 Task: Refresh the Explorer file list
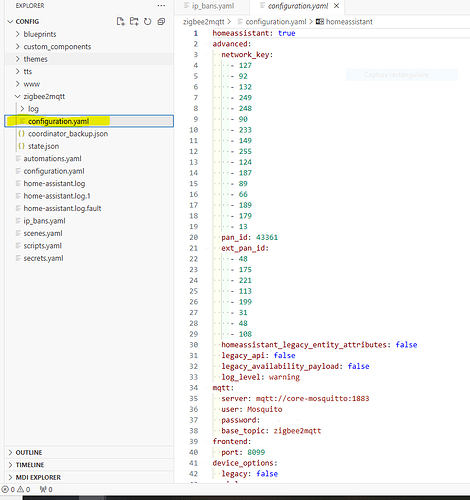[147, 21]
